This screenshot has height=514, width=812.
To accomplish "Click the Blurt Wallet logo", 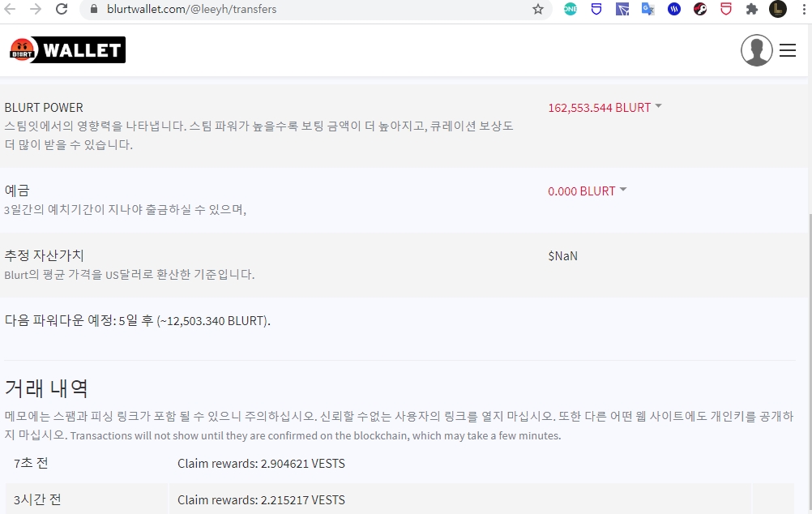I will (67, 50).
